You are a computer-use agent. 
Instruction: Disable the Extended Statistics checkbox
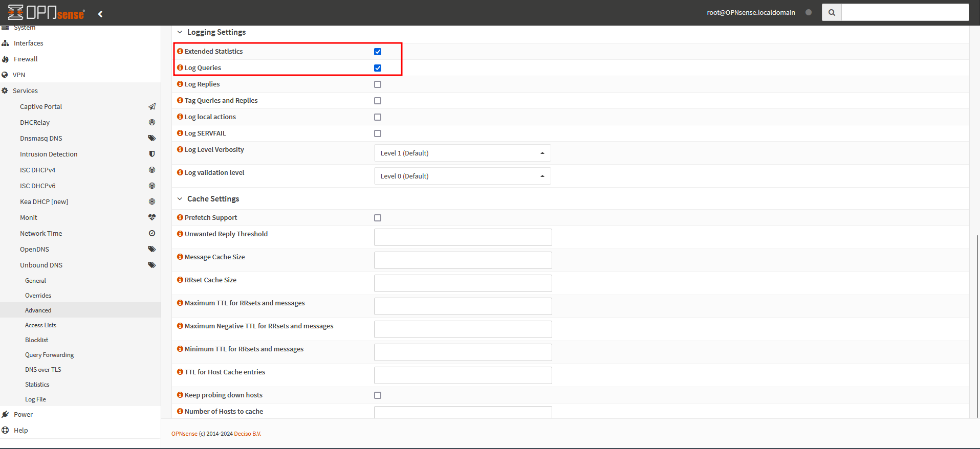[378, 52]
